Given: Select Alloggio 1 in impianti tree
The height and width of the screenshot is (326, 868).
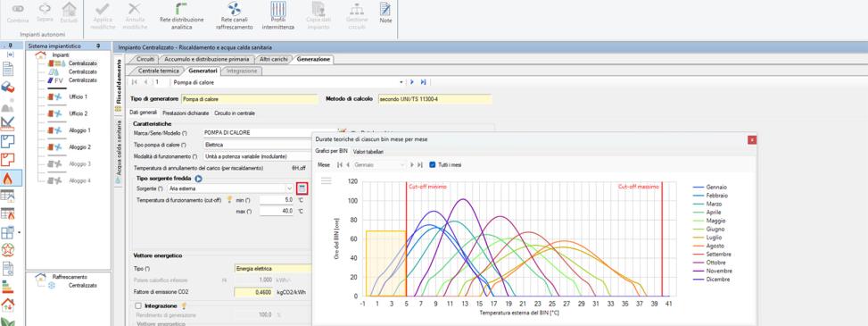Looking at the screenshot, I should tap(79, 130).
